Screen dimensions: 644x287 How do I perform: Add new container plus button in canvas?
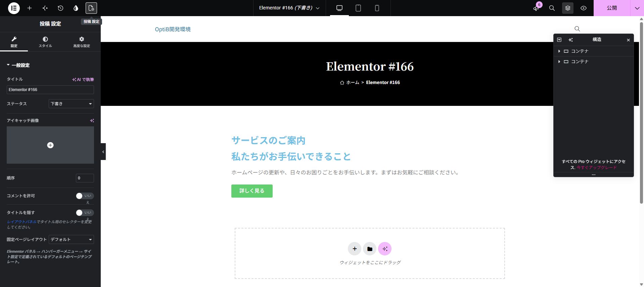(x=355, y=249)
